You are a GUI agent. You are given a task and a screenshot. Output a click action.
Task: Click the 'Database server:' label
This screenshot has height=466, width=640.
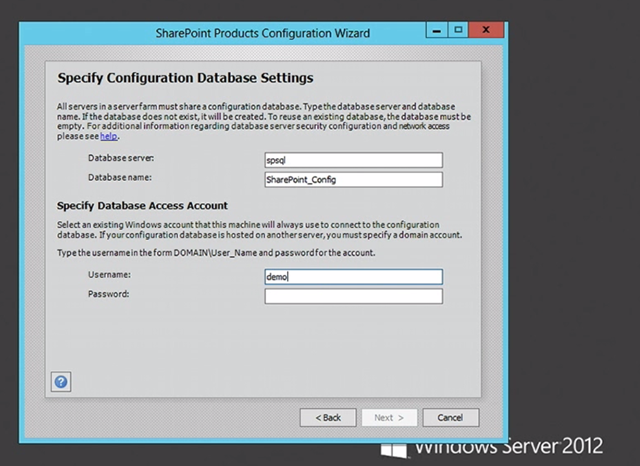(x=121, y=158)
